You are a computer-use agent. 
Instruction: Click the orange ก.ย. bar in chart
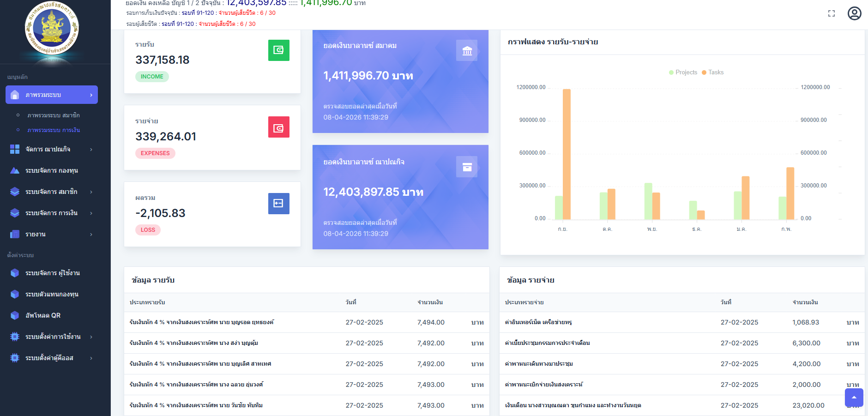click(x=567, y=154)
